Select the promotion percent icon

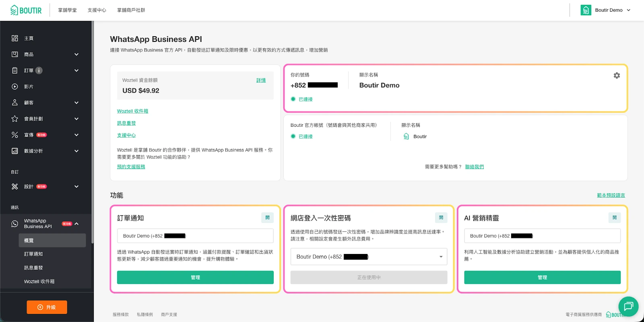click(x=15, y=135)
